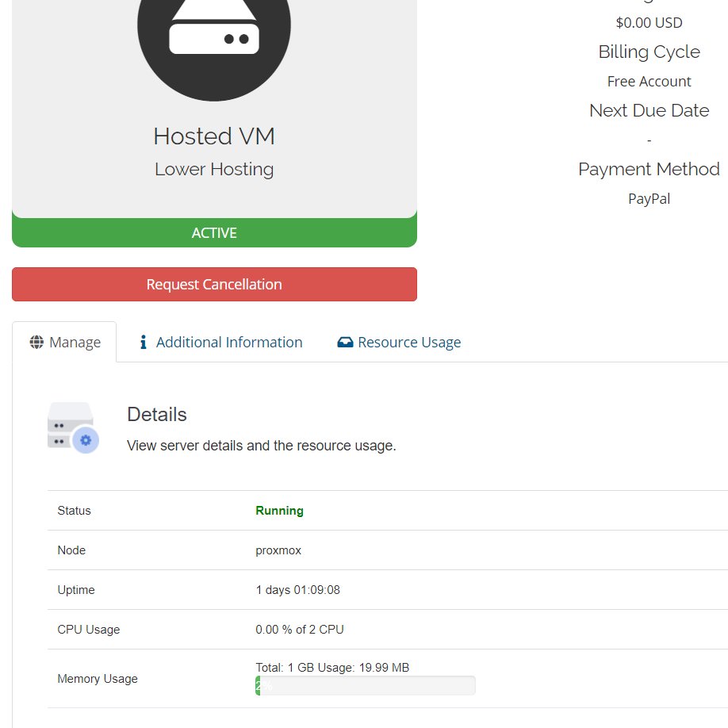Screen dimensions: 728x728
Task: Click the Status row label
Action: coord(75,511)
